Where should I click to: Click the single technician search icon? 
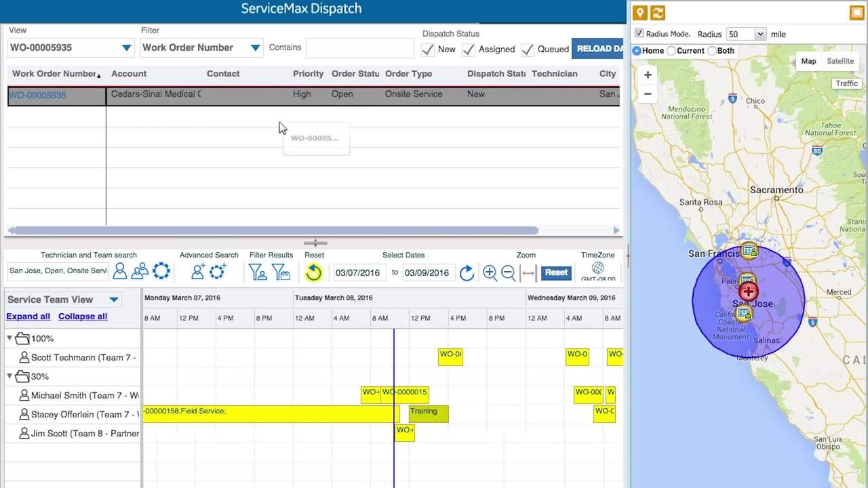click(x=120, y=272)
